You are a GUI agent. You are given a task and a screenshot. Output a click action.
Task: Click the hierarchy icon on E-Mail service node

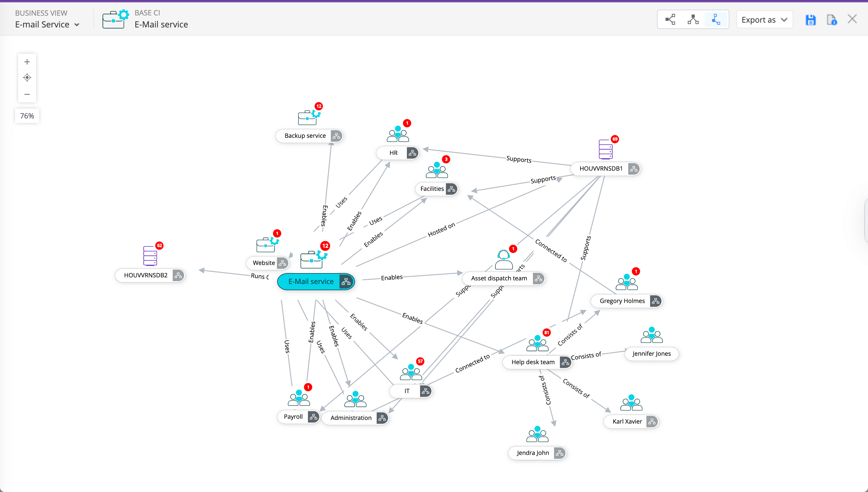[x=346, y=282]
